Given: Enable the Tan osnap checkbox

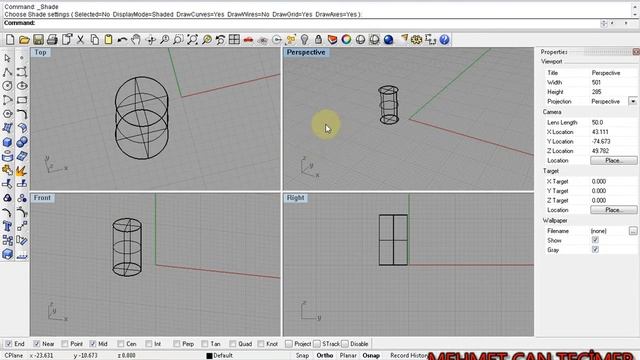Looking at the screenshot, I should coord(205,344).
